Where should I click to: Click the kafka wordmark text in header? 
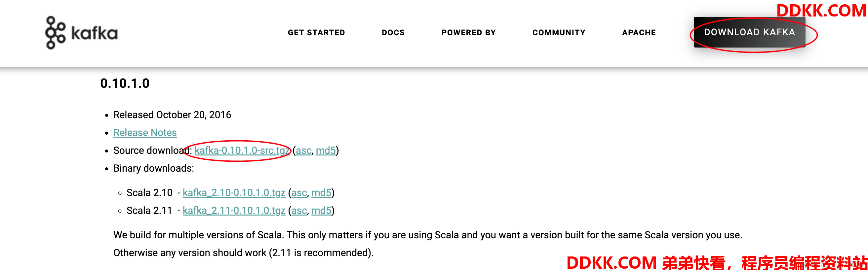[x=94, y=33]
